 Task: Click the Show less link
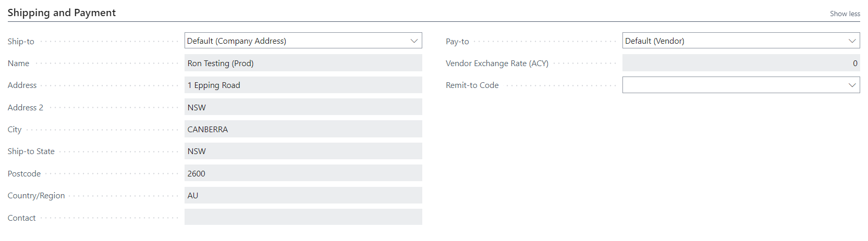pyautogui.click(x=845, y=14)
